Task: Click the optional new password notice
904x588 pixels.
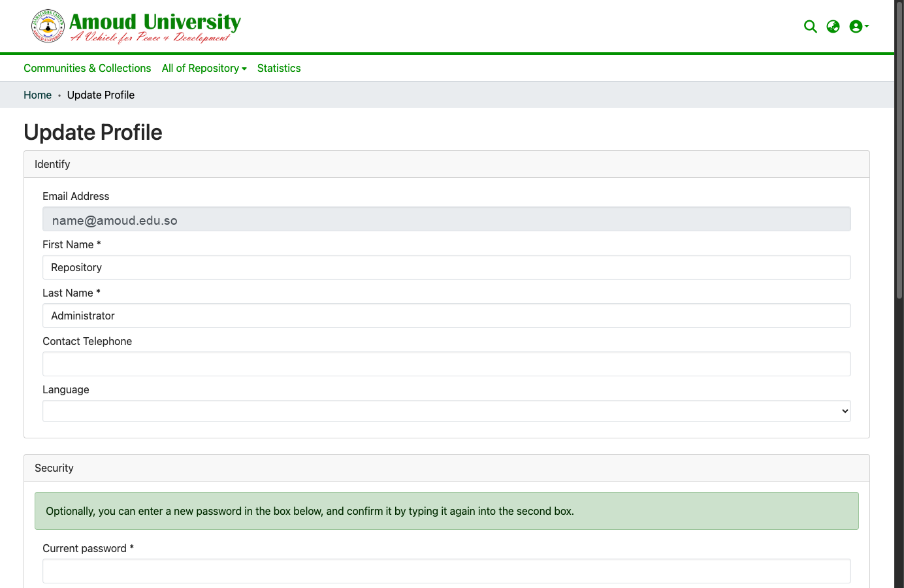Action: tap(447, 511)
